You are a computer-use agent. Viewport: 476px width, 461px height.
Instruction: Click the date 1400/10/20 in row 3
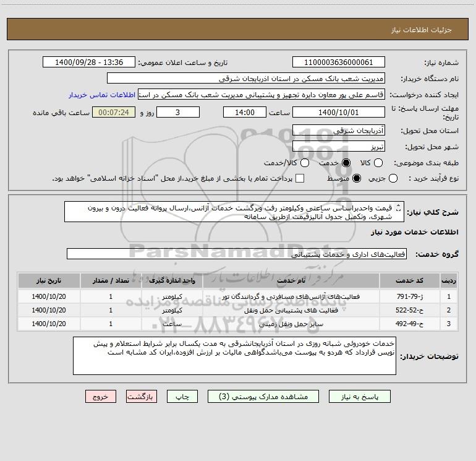(49, 324)
